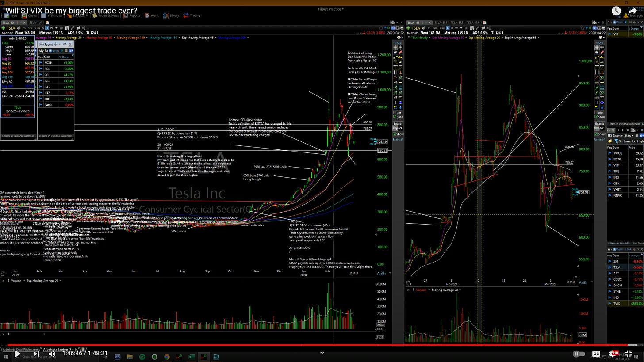Play the YouTube video
The height and width of the screenshot is (362, 644).
17,354
